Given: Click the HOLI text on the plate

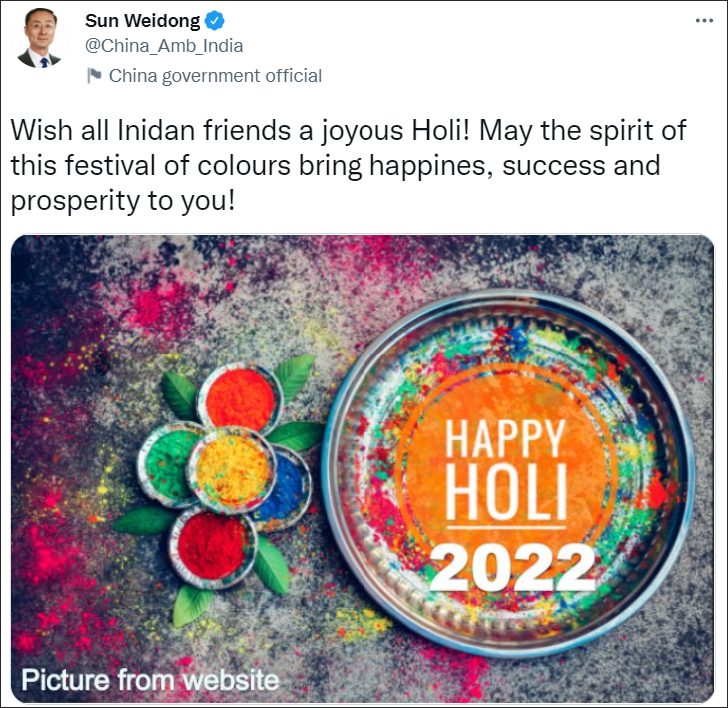Looking at the screenshot, I should coord(506,492).
